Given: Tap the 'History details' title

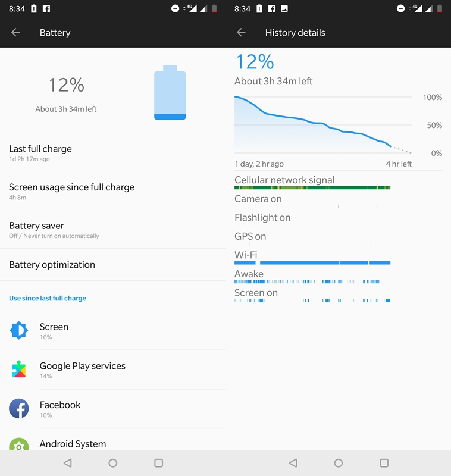Looking at the screenshot, I should [x=295, y=33].
